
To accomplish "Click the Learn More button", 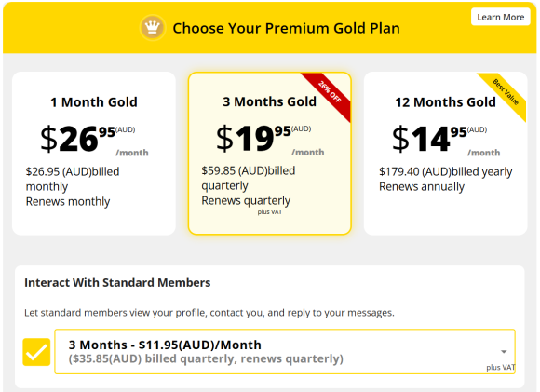I will tap(500, 17).
